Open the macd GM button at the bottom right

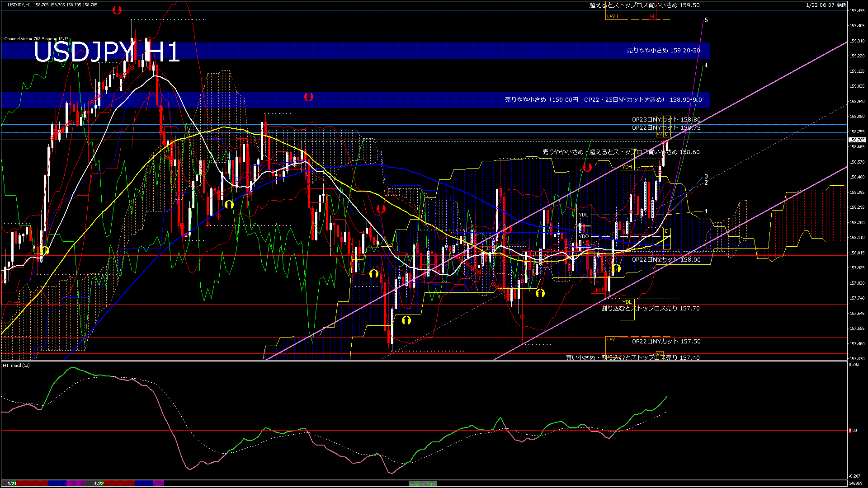pos(422,483)
